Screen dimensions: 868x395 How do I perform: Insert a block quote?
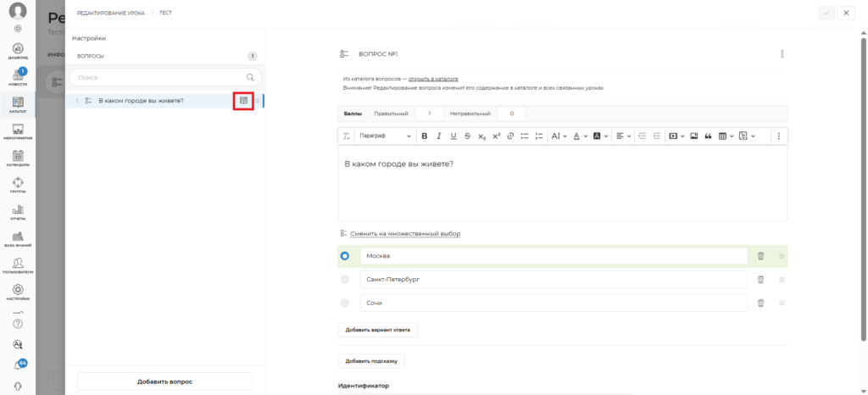[707, 136]
